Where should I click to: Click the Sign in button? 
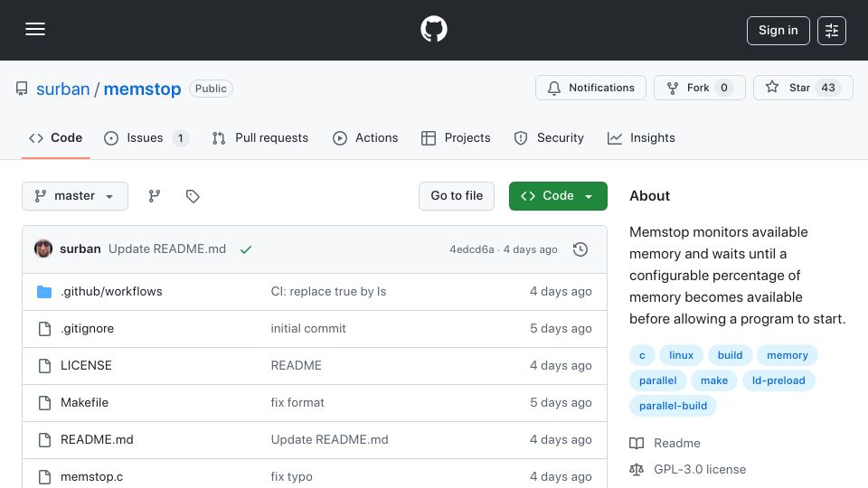[x=778, y=31]
